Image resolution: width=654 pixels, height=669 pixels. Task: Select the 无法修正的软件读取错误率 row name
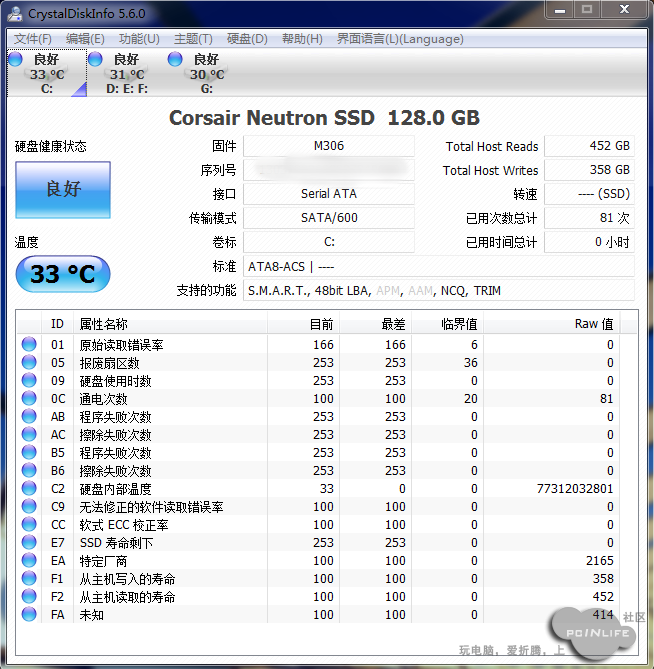tap(151, 507)
